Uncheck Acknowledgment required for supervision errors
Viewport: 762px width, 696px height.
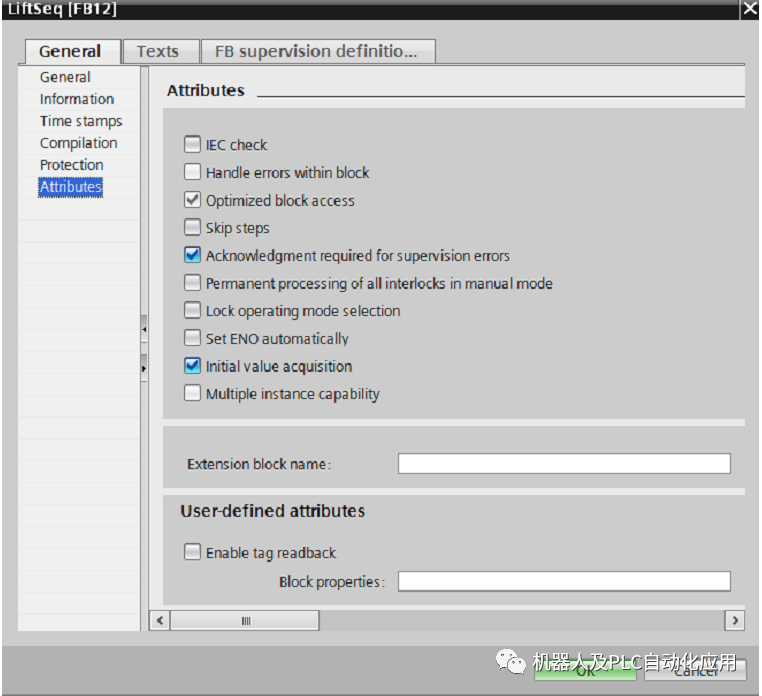(x=192, y=255)
